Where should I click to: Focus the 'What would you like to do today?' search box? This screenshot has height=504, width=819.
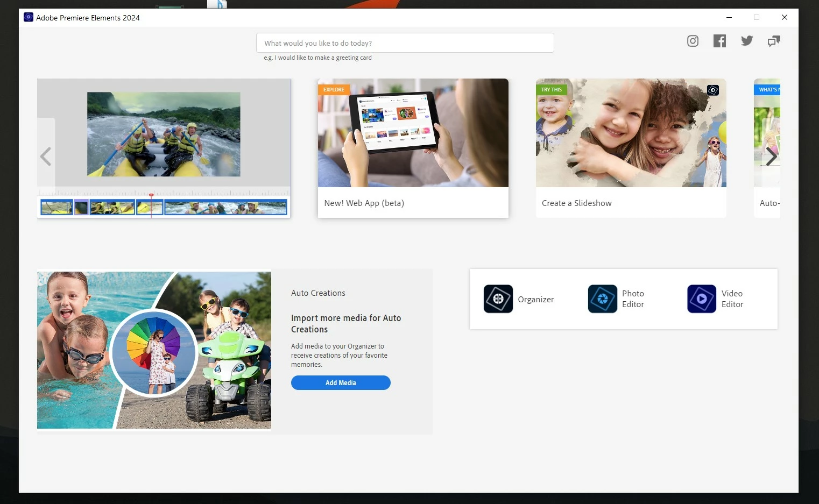405,43
